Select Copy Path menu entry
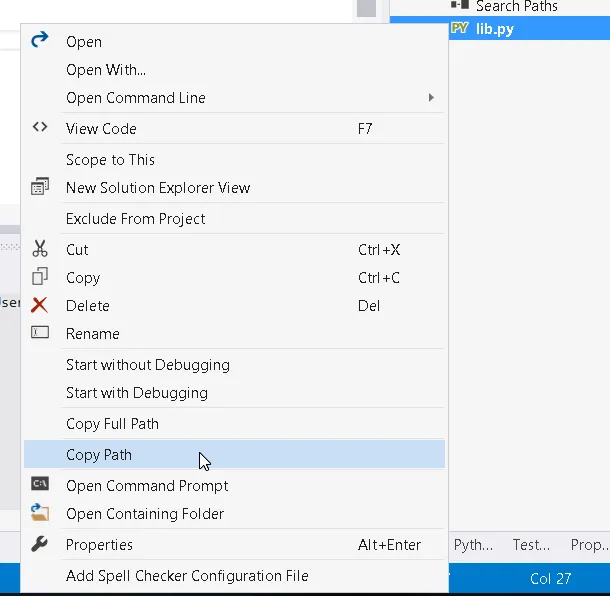Screen dimensions: 610x596 click(99, 455)
